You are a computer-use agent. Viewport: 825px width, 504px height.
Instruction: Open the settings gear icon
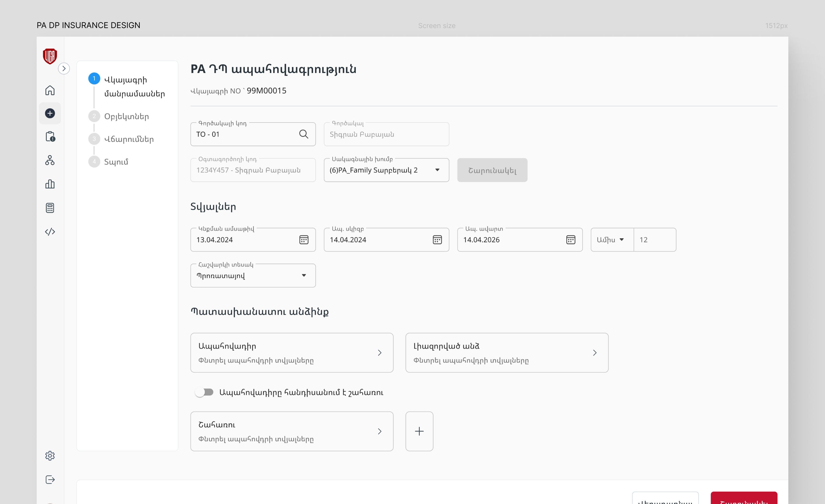tap(50, 456)
